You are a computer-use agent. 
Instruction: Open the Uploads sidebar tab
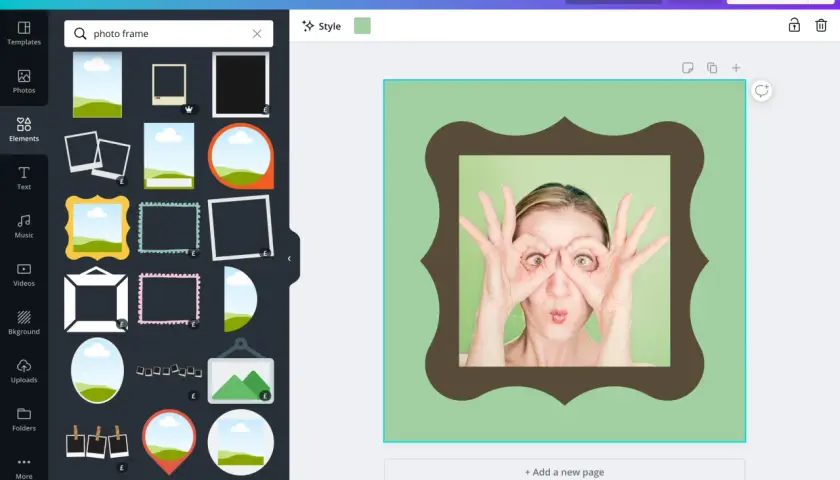click(x=24, y=371)
